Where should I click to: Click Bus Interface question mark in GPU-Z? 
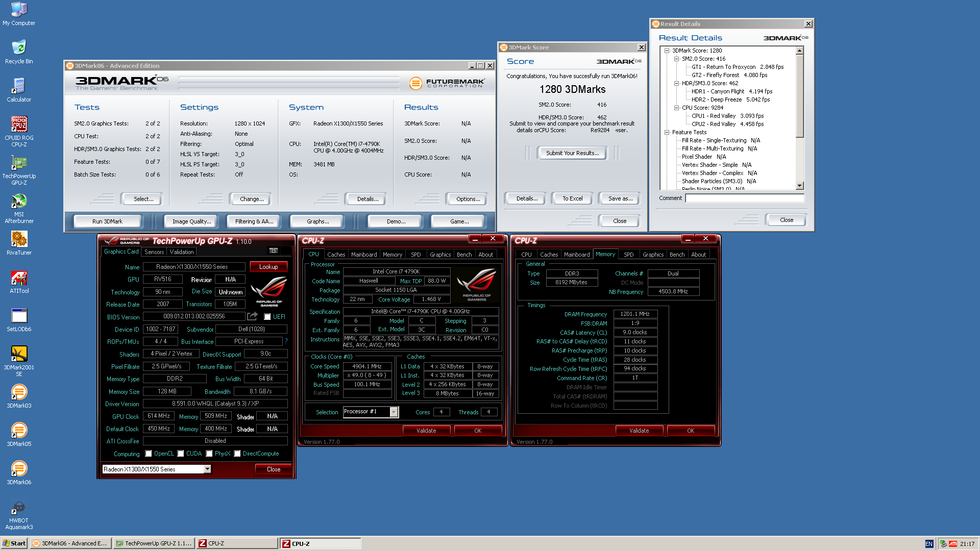(x=286, y=341)
